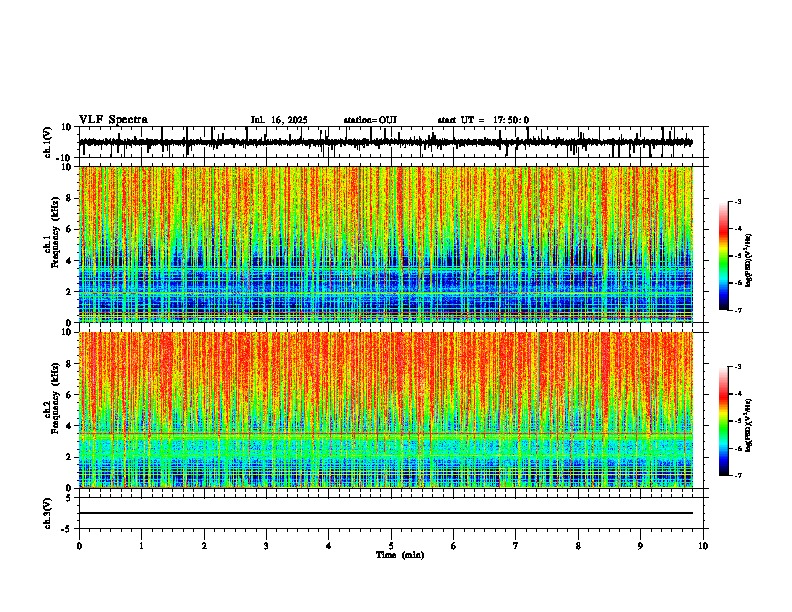Click the ch.3(V) axis label
The height and width of the screenshot is (612, 792).
tap(48, 514)
